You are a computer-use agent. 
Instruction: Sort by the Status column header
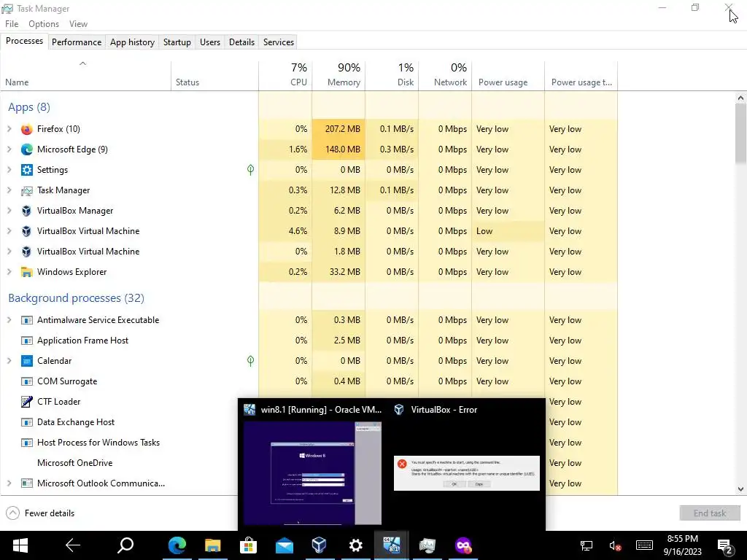click(215, 75)
